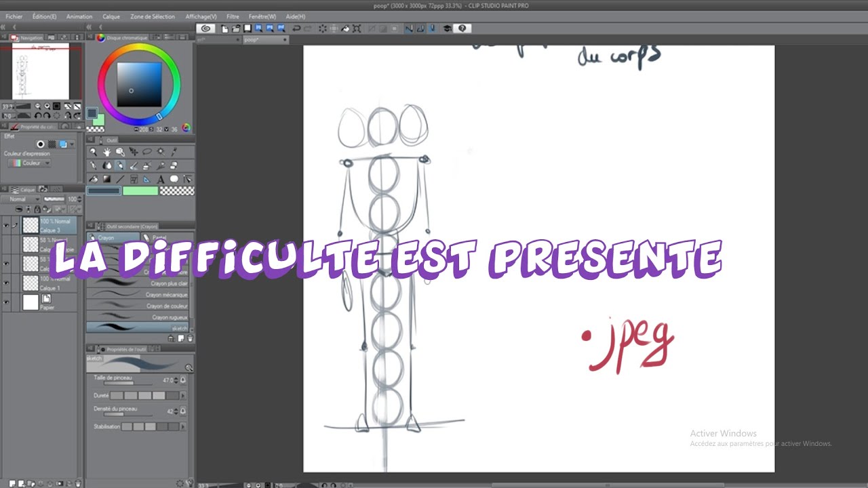Expand the Stabilisation options arrow
This screenshot has height=488, width=868.
pyautogui.click(x=183, y=426)
